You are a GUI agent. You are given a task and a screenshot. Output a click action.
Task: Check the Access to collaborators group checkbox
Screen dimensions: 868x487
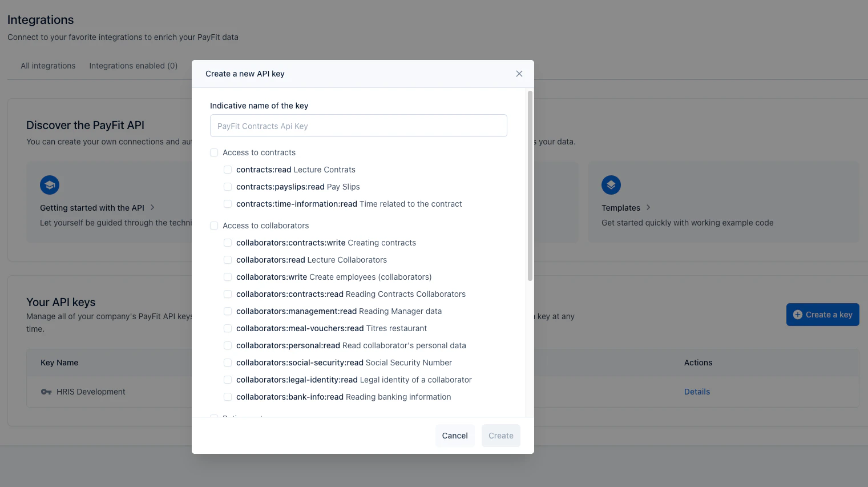[x=213, y=226]
